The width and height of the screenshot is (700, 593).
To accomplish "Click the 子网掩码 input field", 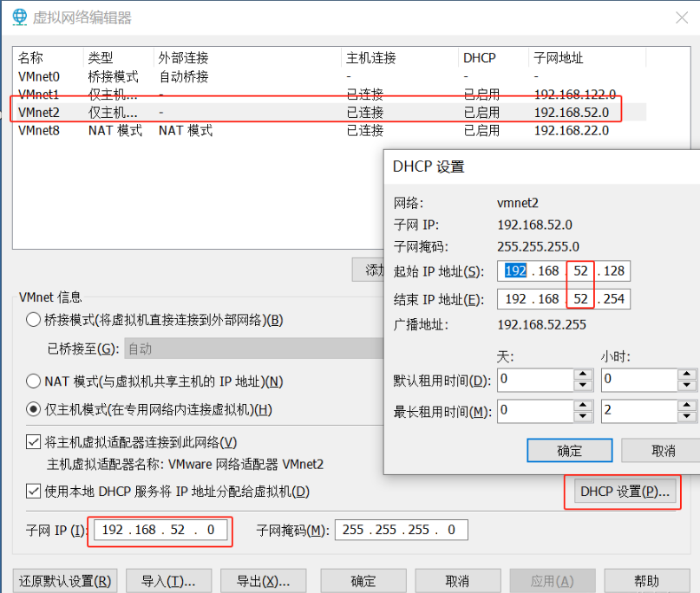I will click(x=401, y=530).
